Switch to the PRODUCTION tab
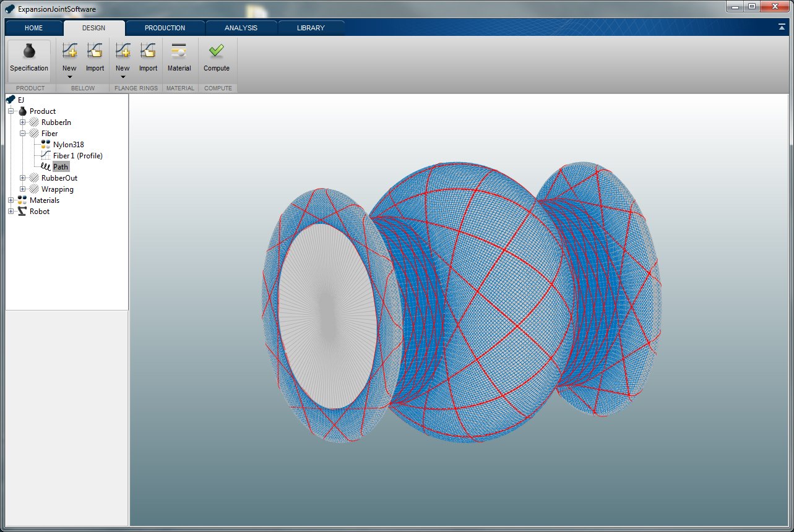This screenshot has height=532, width=794. [x=164, y=27]
